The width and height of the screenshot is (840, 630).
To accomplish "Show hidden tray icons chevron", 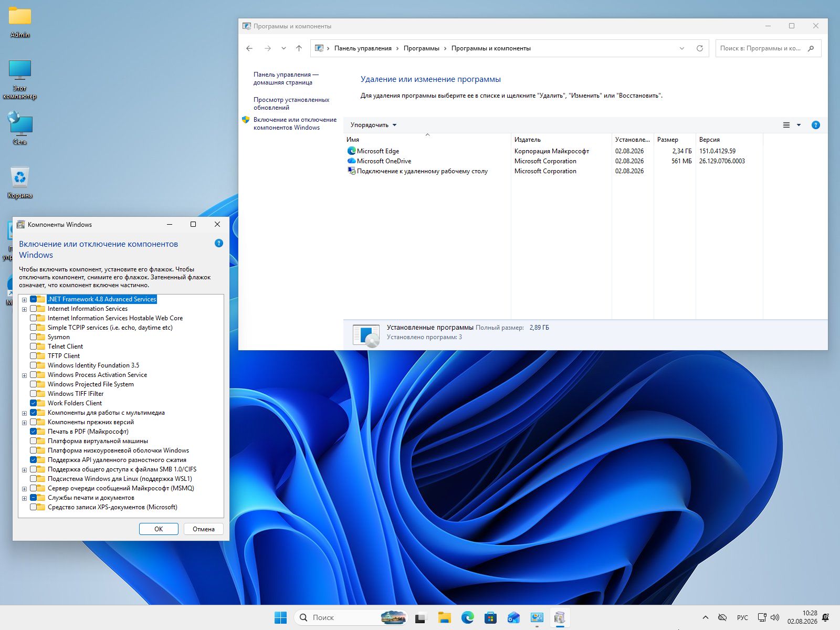I will point(705,617).
